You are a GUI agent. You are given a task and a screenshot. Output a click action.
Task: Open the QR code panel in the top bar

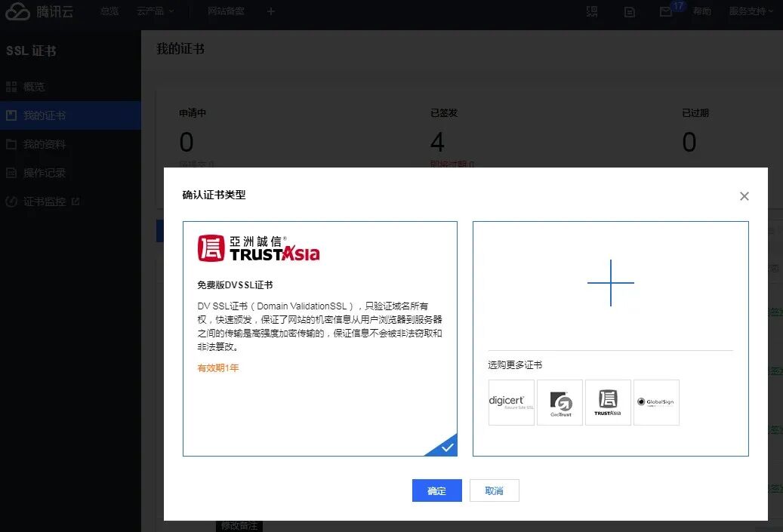[x=592, y=11]
